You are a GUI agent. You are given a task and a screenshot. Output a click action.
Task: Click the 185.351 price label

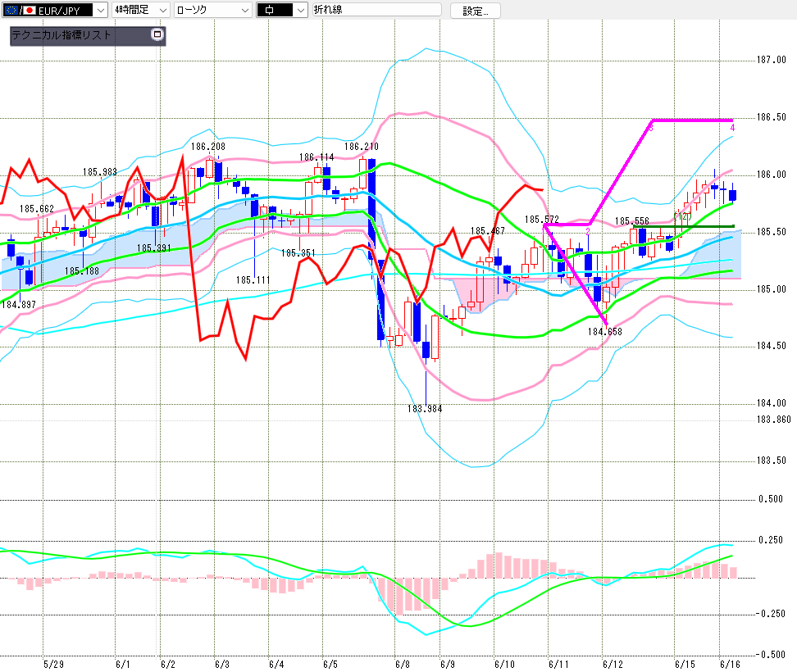pos(298,253)
